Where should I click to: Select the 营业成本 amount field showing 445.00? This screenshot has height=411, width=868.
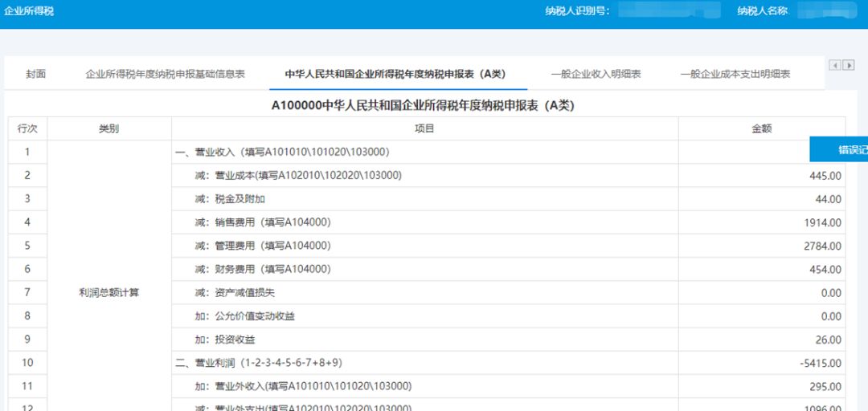click(761, 176)
